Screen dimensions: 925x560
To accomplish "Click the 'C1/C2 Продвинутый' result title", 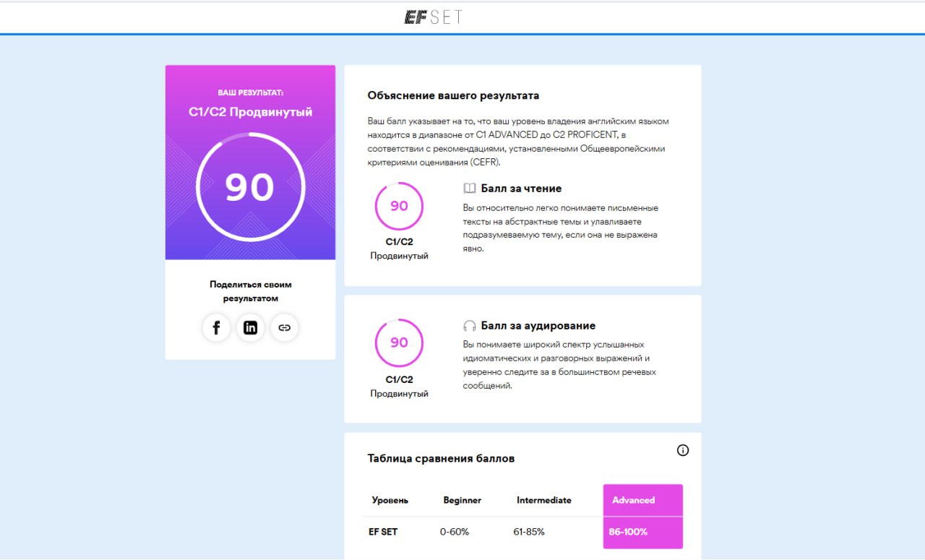I will click(x=250, y=112).
